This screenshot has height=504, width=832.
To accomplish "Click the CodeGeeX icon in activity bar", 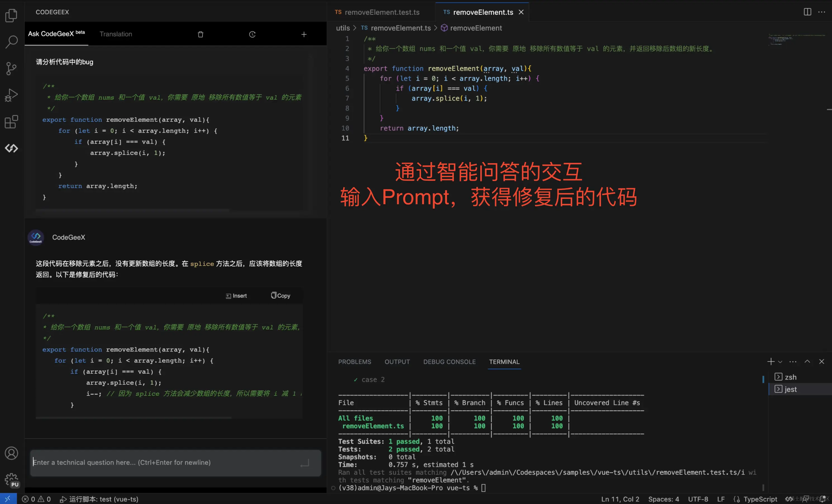I will coord(11,148).
